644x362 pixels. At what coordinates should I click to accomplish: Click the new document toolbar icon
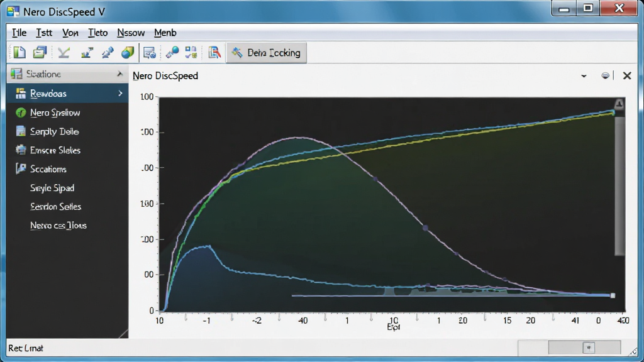click(19, 53)
